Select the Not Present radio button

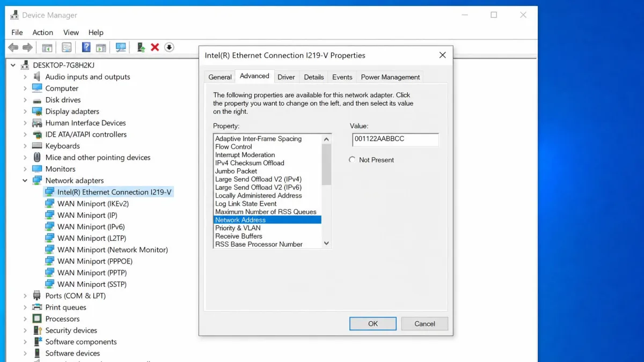tap(352, 160)
